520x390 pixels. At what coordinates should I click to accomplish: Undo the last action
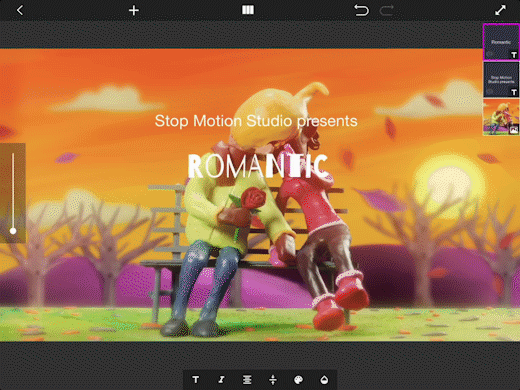pyautogui.click(x=361, y=10)
